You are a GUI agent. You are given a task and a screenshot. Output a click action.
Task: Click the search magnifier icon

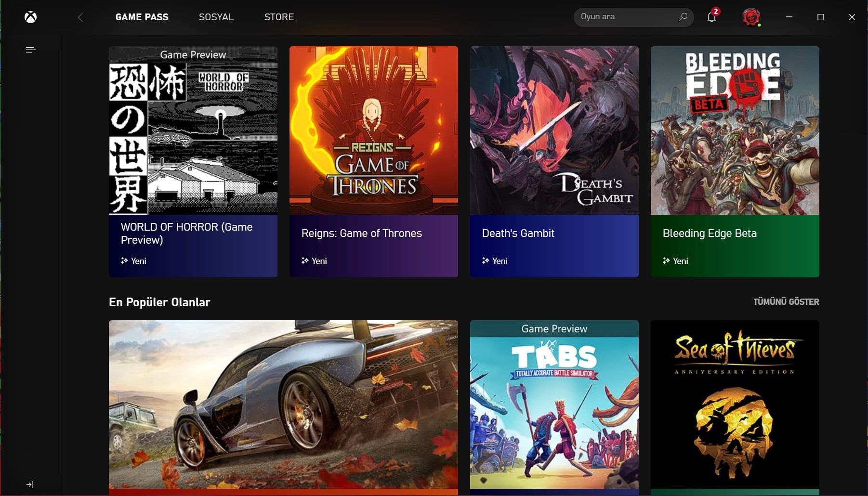tap(683, 17)
